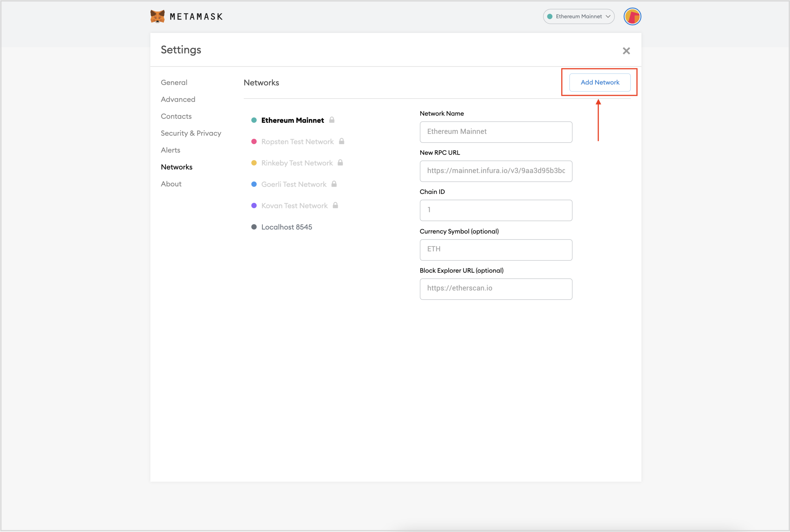The width and height of the screenshot is (790, 532).
Task: Click the Network Name label
Action: (442, 113)
